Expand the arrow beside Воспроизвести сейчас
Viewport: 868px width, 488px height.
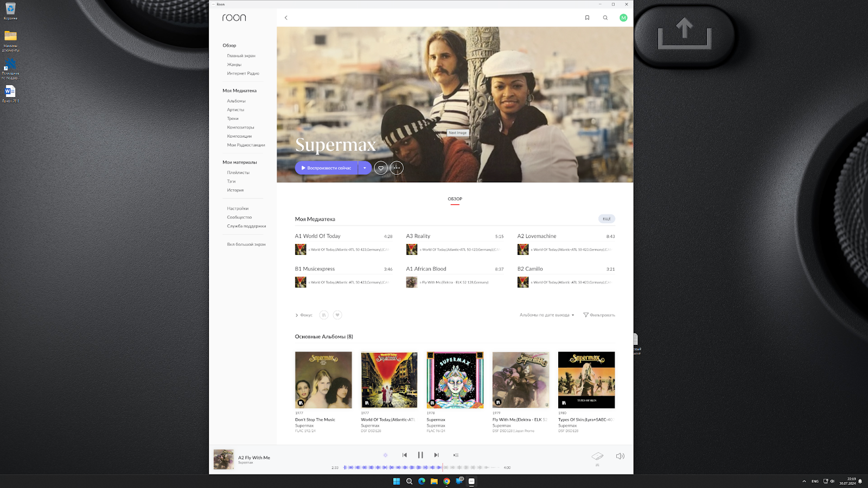365,168
